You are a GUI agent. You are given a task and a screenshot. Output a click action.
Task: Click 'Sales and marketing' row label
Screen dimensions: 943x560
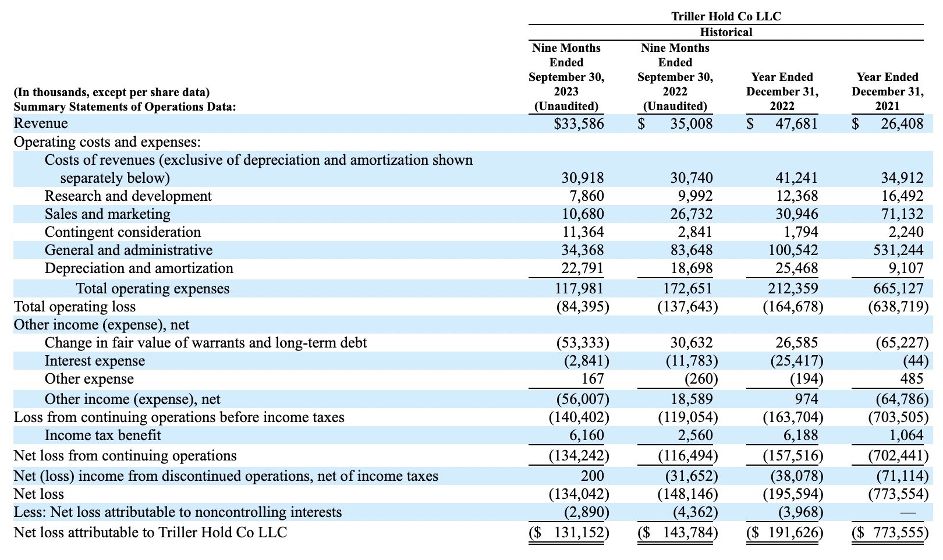(108, 214)
